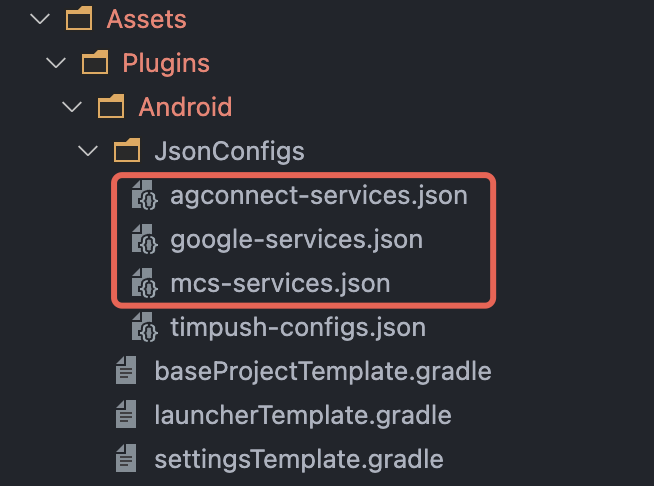Collapse the JsonConfigs folder chevron
This screenshot has height=486, width=654.
[89, 151]
